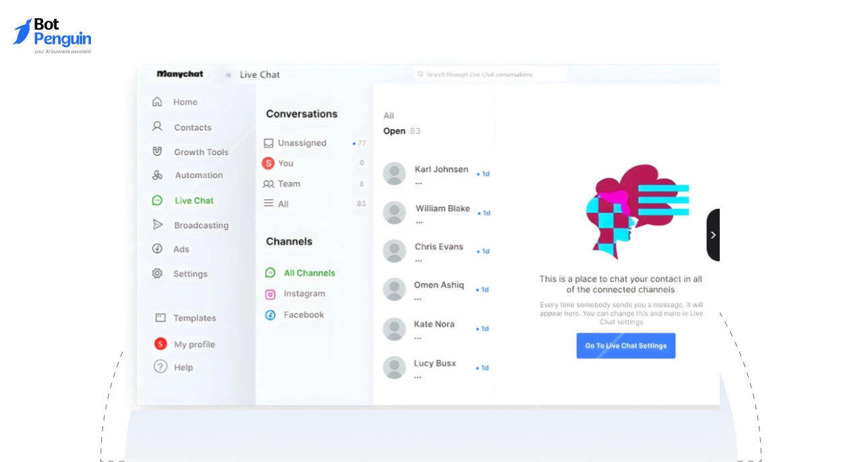868x462 pixels.
Task: Click the search magnifier icon
Action: point(421,74)
